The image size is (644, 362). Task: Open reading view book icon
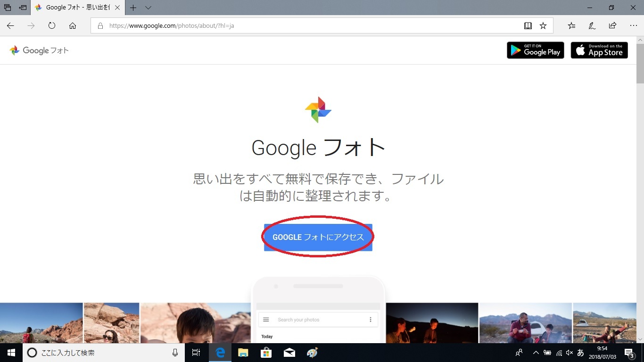pyautogui.click(x=528, y=26)
